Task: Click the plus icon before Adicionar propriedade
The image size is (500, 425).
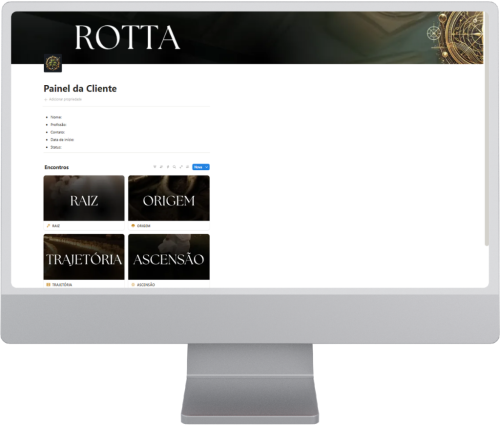Action: pos(46,99)
